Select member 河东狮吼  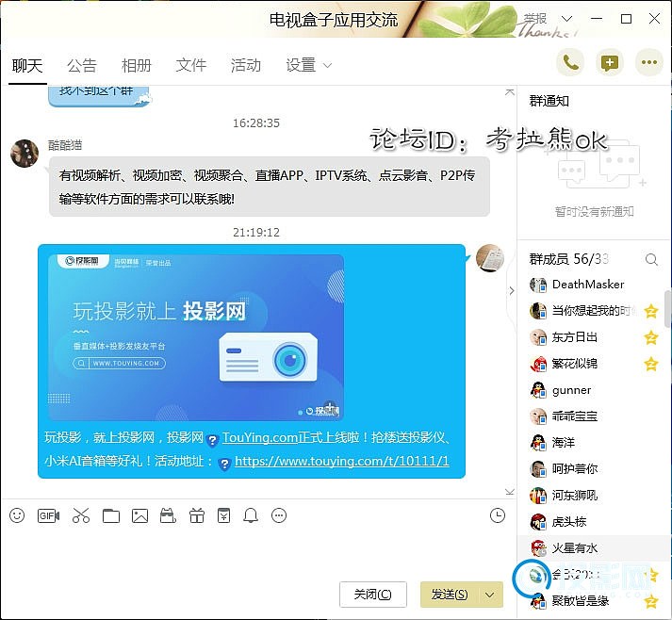pyautogui.click(x=593, y=496)
